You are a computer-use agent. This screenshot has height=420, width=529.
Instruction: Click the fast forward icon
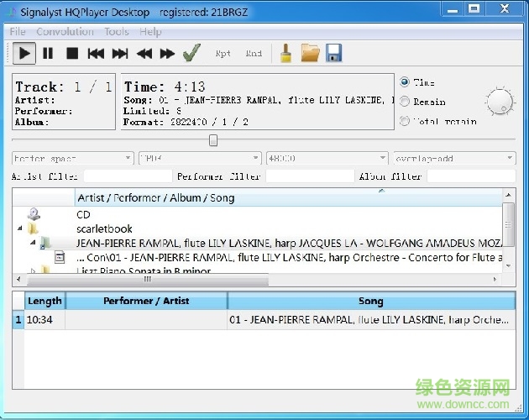pos(168,54)
